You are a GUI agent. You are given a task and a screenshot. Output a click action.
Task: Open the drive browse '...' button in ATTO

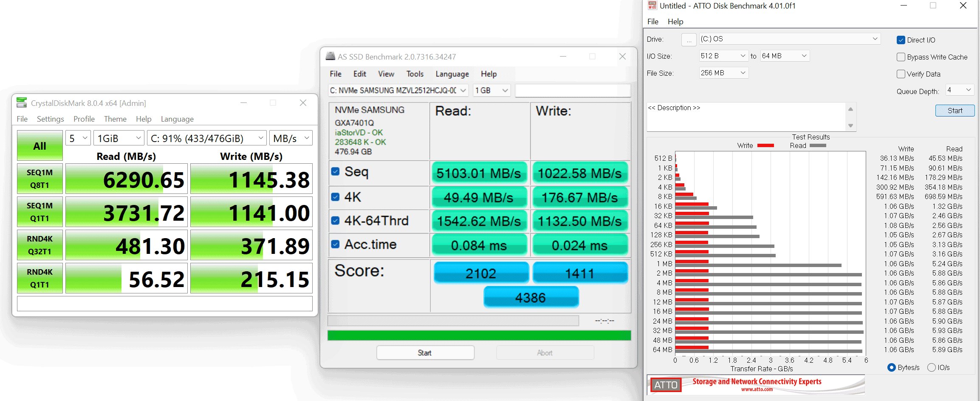(x=689, y=40)
